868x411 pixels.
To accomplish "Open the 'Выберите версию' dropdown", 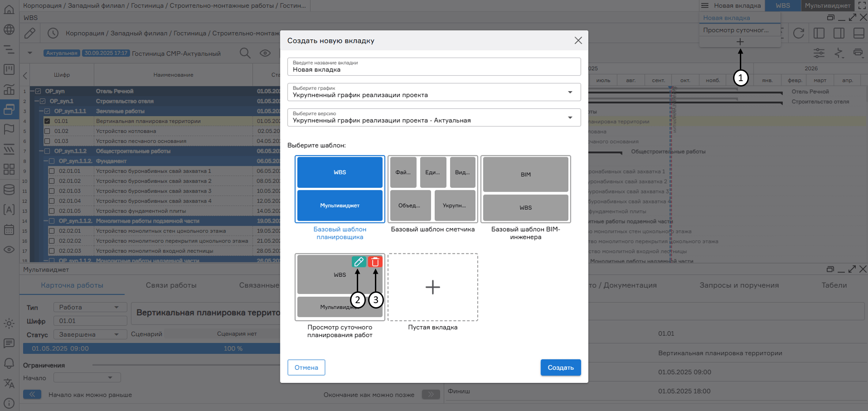I will [434, 117].
